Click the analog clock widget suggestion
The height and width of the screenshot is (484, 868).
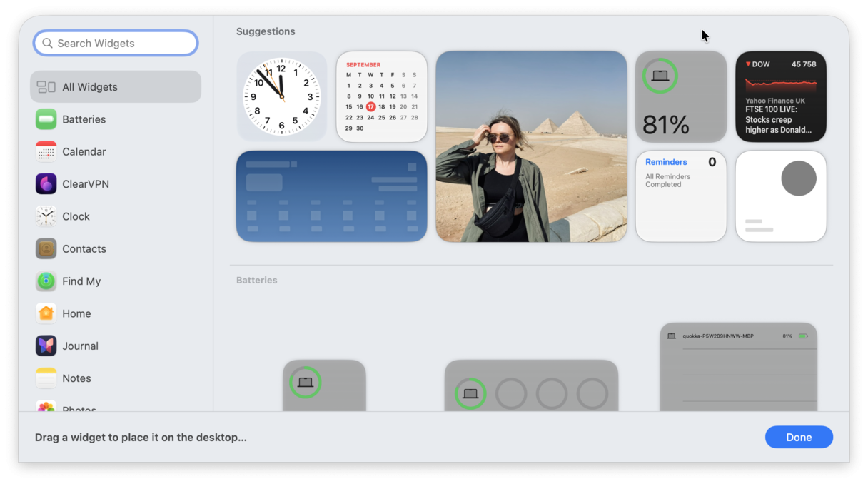click(x=281, y=96)
